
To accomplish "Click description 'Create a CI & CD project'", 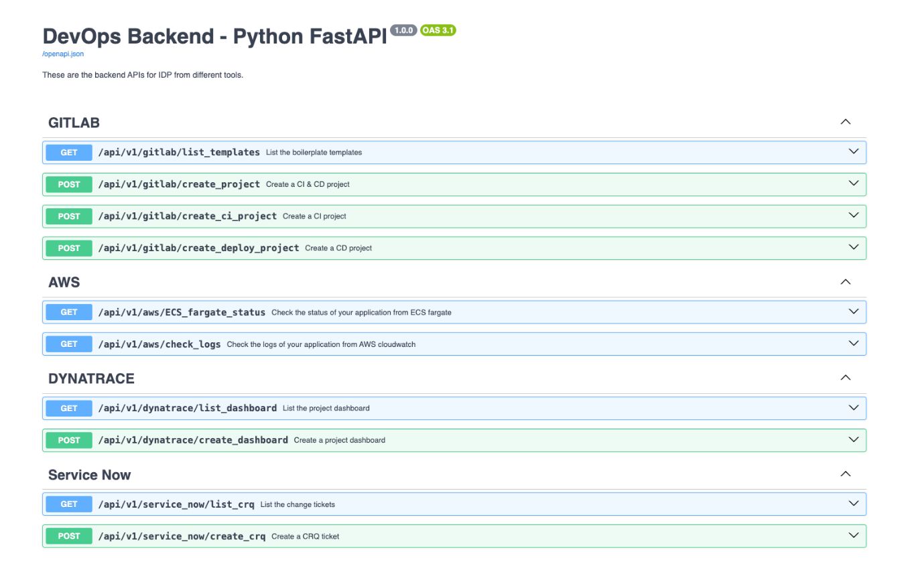I will click(x=308, y=184).
